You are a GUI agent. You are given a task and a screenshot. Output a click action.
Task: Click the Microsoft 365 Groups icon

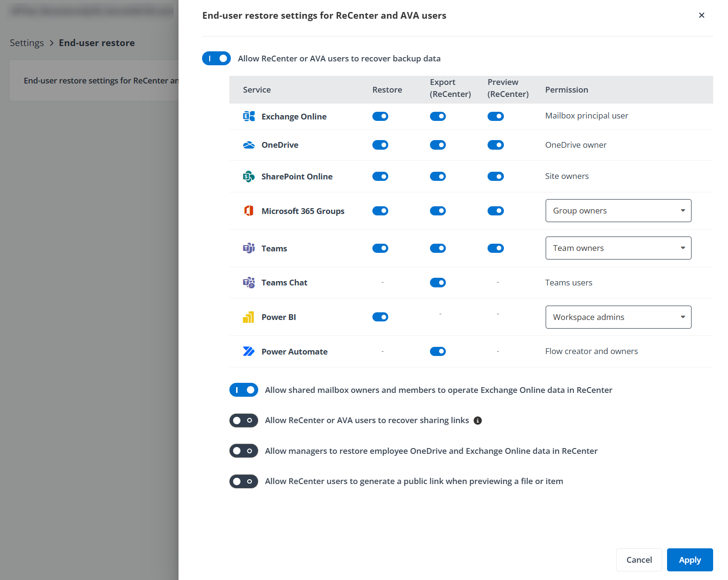249,211
